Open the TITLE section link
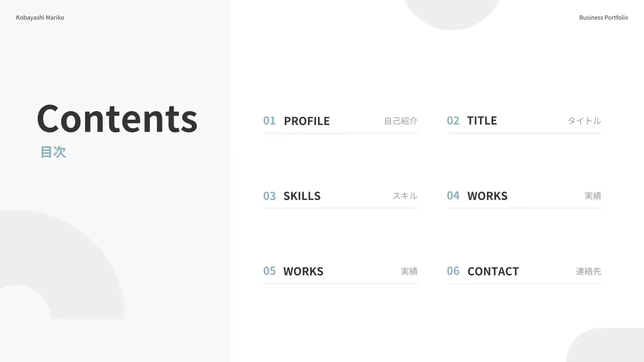The width and height of the screenshot is (644, 362). (x=481, y=121)
